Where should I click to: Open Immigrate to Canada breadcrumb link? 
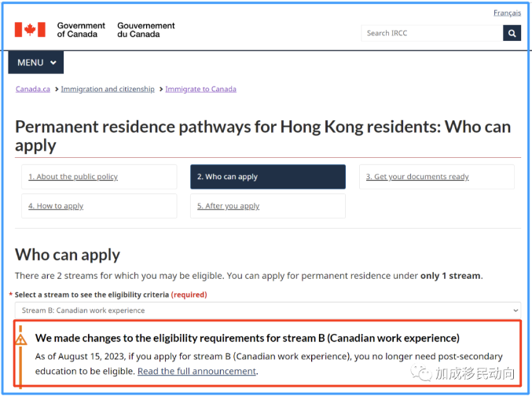tap(200, 89)
